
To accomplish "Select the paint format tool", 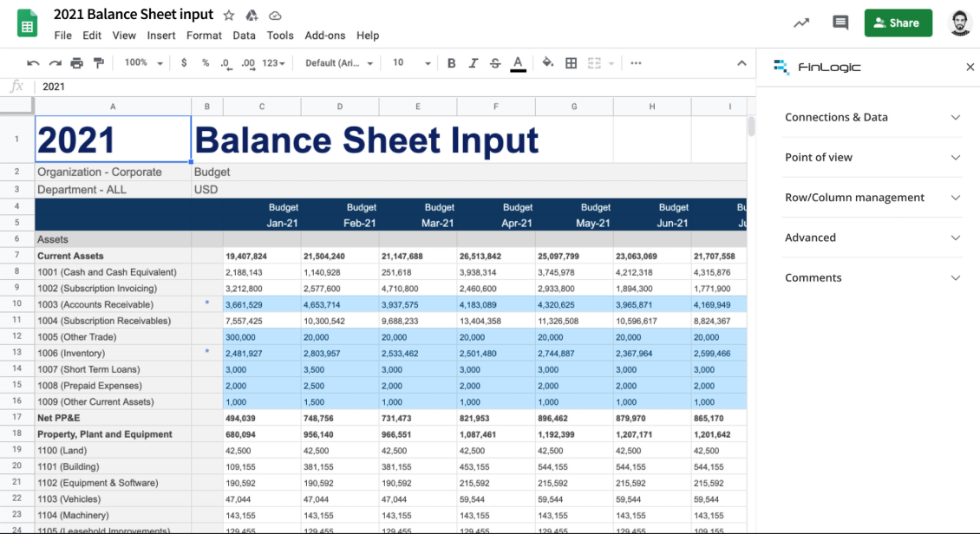I will 99,63.
